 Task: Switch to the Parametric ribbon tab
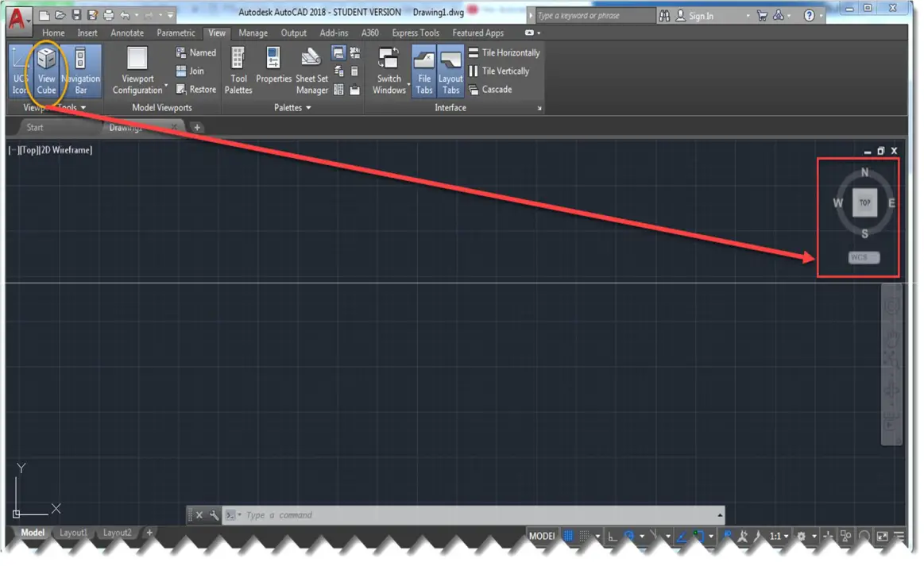pyautogui.click(x=176, y=33)
